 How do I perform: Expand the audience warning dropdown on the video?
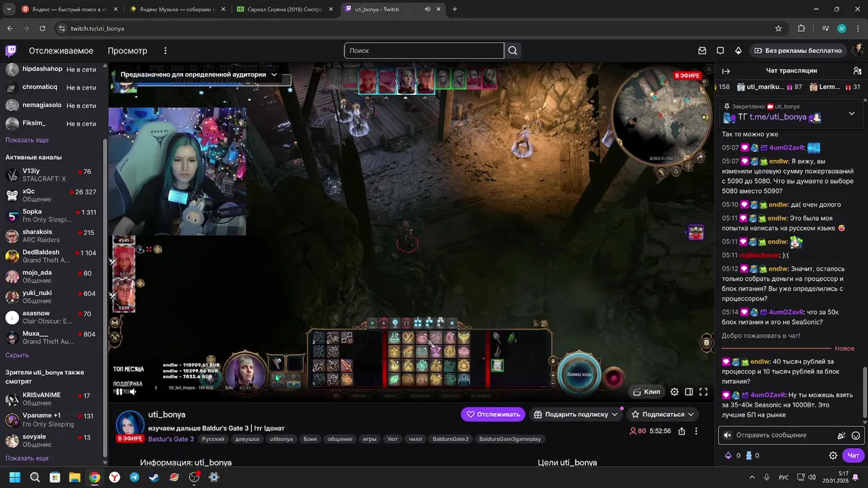point(274,75)
